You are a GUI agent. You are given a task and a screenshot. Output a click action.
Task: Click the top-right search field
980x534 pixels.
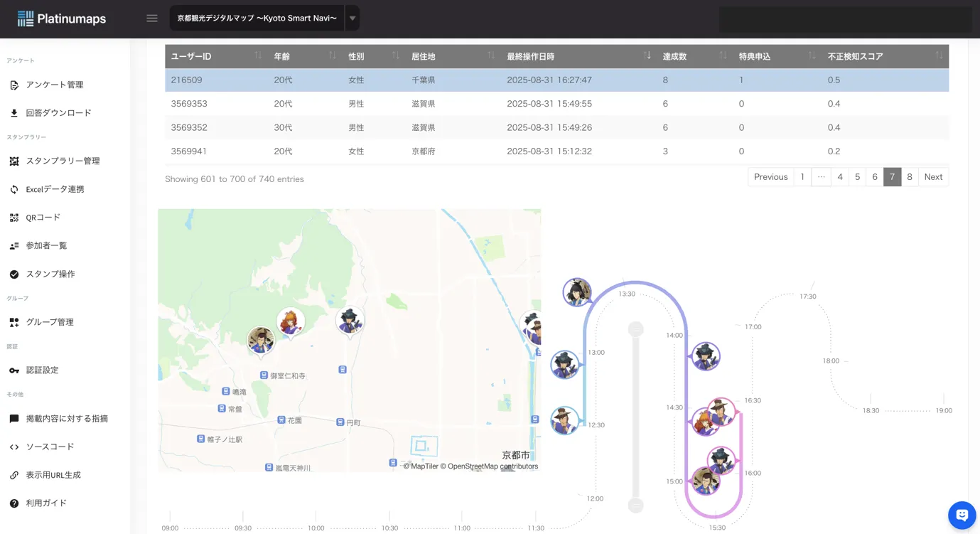(x=845, y=19)
